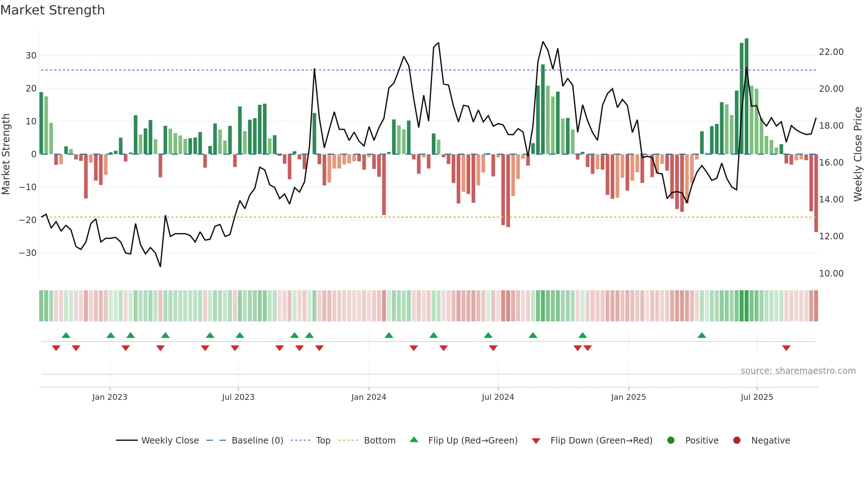Select the Bottom legend label
Image resolution: width=868 pixels, height=488 pixels.
[x=380, y=440]
